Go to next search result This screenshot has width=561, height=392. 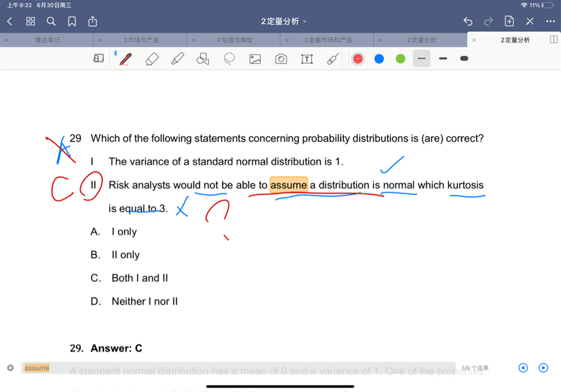[543, 368]
